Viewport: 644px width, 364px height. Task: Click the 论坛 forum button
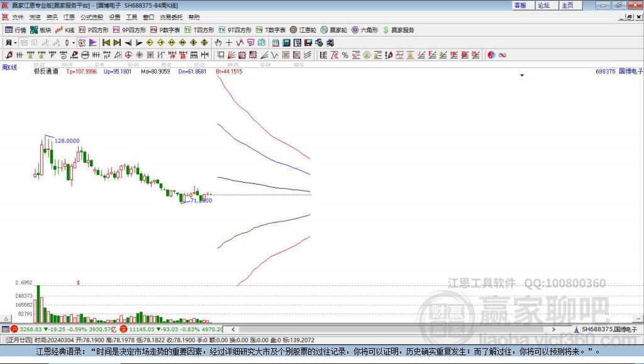pos(547,5)
